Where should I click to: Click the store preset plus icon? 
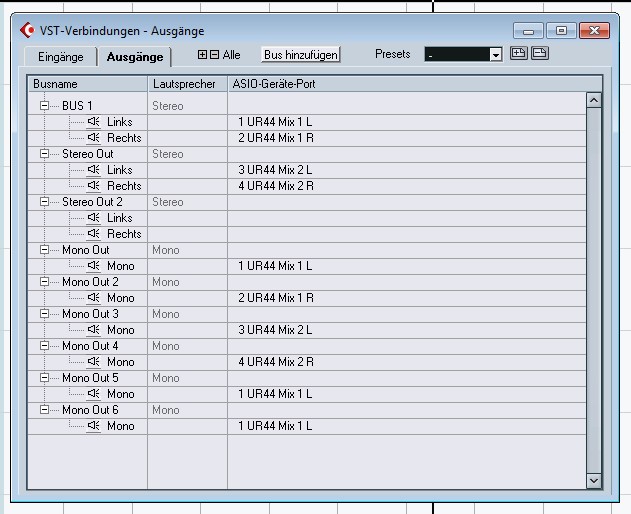[x=519, y=53]
